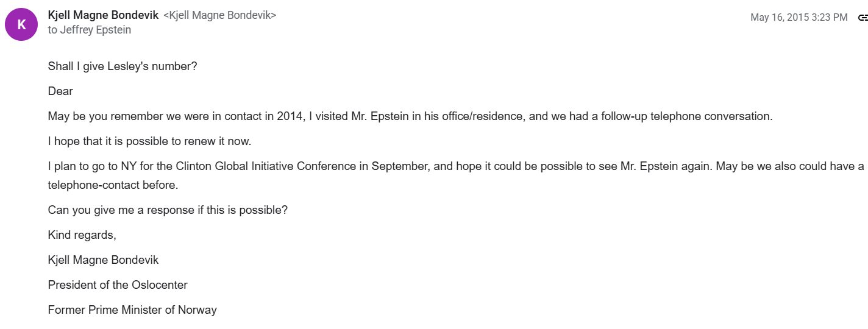Click the line 'Shall I give Lesley's number?'
The image size is (868, 329).
[x=123, y=67]
